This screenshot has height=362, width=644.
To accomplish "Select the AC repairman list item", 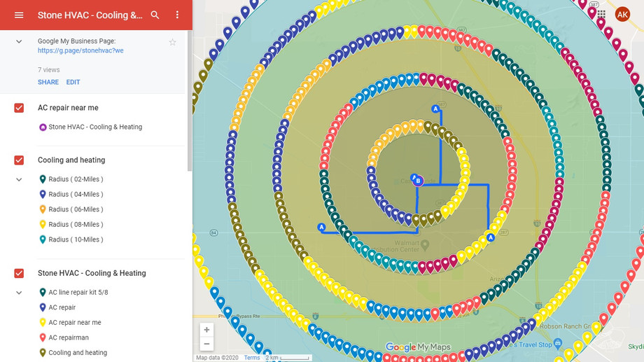I will (69, 337).
